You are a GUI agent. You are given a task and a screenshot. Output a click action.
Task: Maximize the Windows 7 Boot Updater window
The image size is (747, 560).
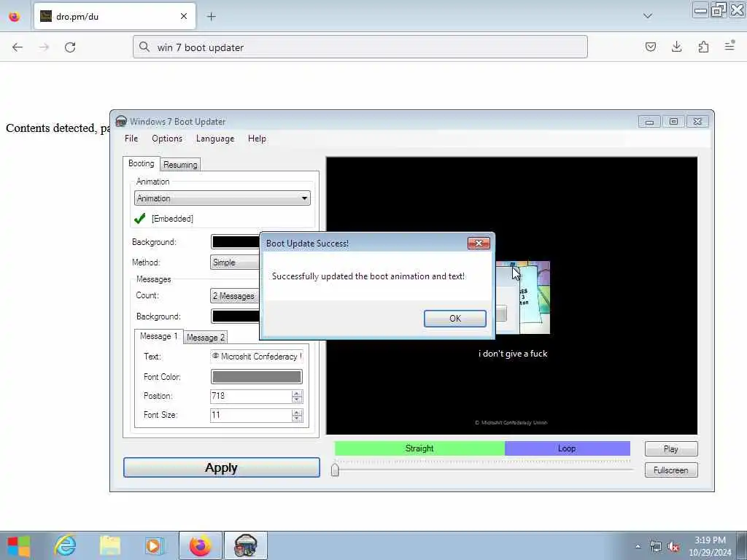(x=673, y=122)
